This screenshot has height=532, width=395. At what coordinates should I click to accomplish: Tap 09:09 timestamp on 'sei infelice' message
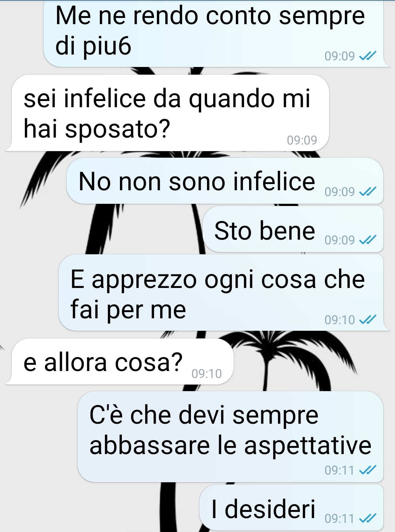click(302, 140)
